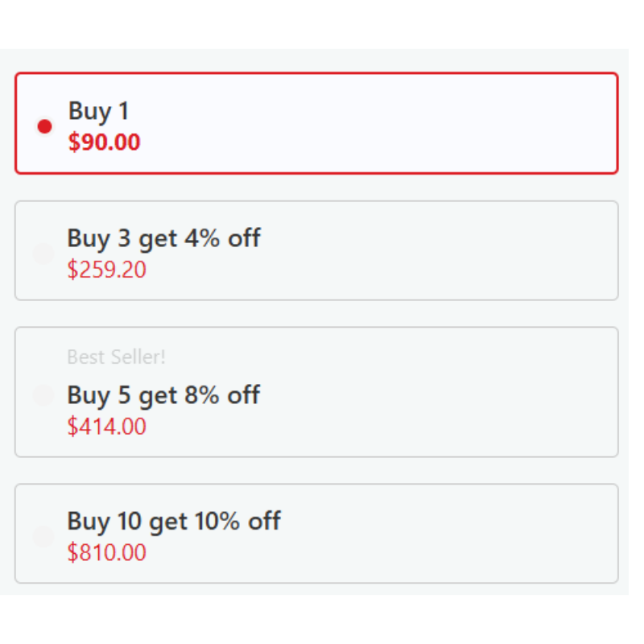Click the "Buy 5 get 8% off" title text
644x644 pixels.
[x=163, y=395]
